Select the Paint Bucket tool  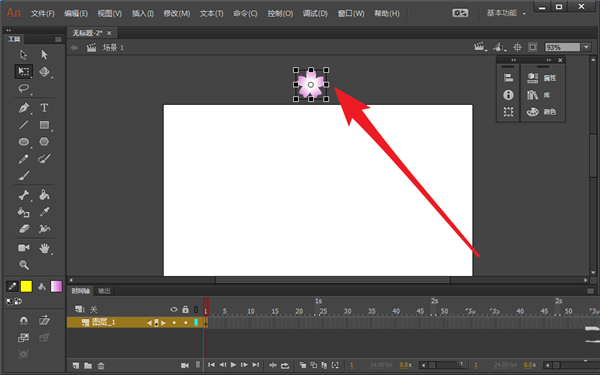click(x=44, y=195)
